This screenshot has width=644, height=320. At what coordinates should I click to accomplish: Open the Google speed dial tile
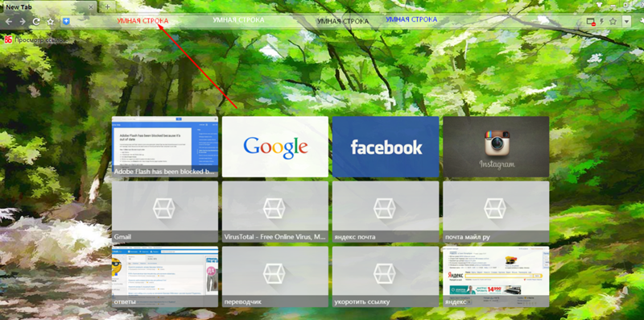pyautogui.click(x=275, y=147)
